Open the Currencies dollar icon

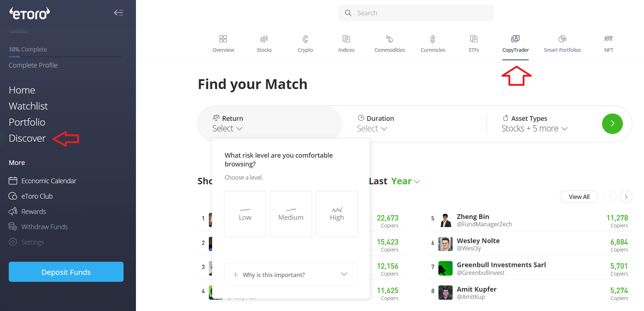(x=433, y=39)
